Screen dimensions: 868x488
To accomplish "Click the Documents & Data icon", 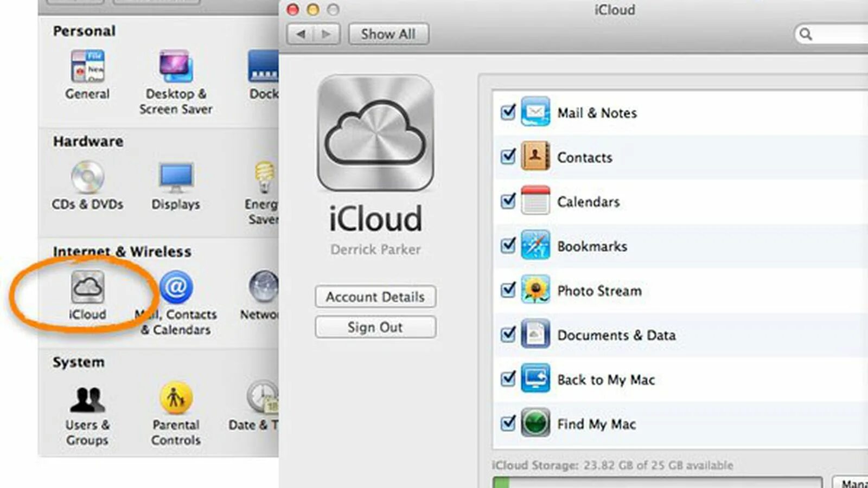I will [535, 334].
